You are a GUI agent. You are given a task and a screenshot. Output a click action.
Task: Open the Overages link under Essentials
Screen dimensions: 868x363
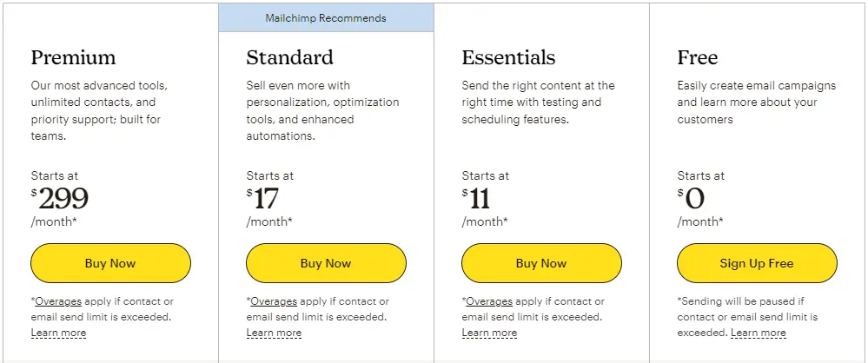(490, 301)
